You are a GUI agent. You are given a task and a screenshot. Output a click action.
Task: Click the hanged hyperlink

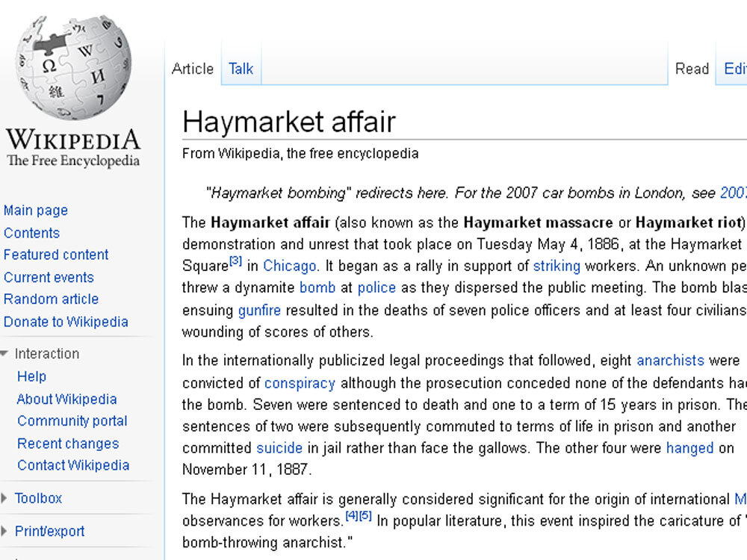pyautogui.click(x=689, y=449)
